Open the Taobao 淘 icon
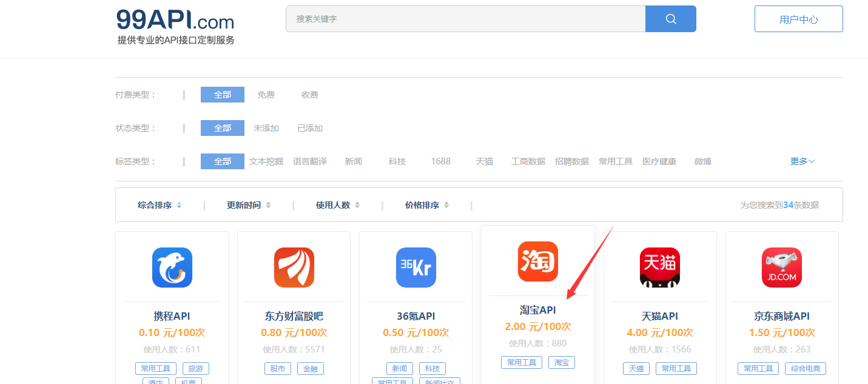Viewport: 868px width, 384px height. 538,261
